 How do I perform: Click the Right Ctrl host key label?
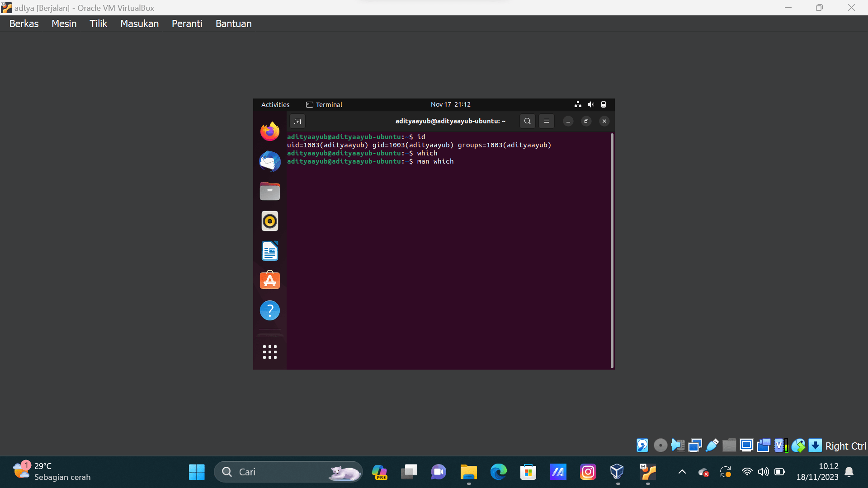click(x=845, y=446)
